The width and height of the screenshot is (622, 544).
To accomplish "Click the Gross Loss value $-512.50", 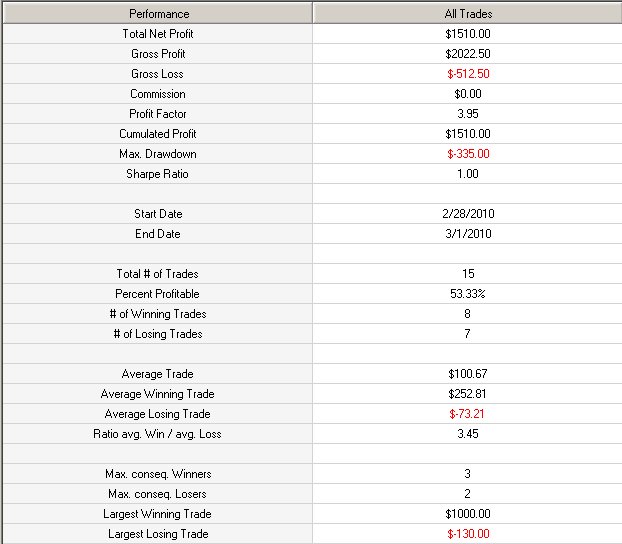I will pyautogui.click(x=468, y=74).
